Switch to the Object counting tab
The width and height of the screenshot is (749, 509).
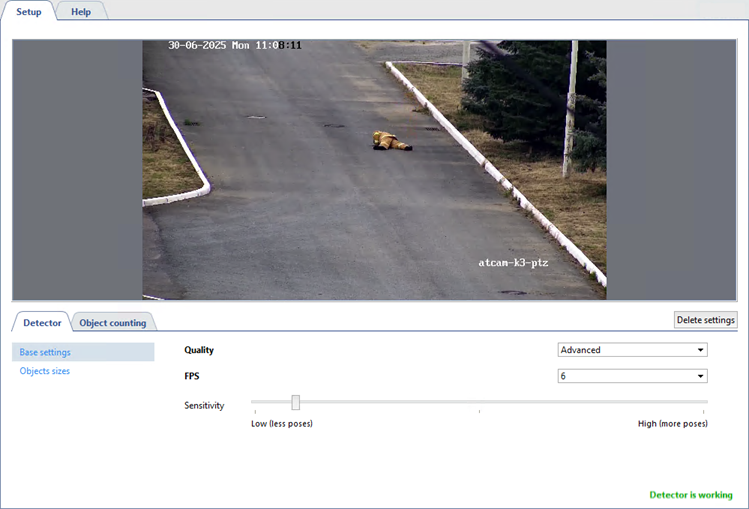(x=113, y=322)
